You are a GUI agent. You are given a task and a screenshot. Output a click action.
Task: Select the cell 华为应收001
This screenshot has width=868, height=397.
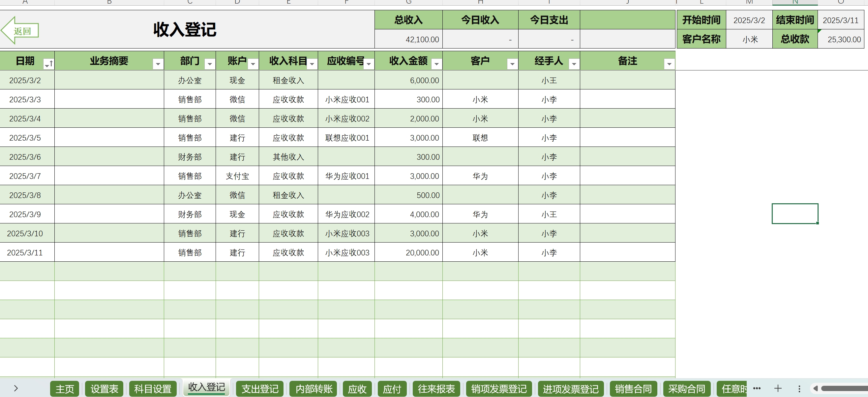click(x=346, y=176)
